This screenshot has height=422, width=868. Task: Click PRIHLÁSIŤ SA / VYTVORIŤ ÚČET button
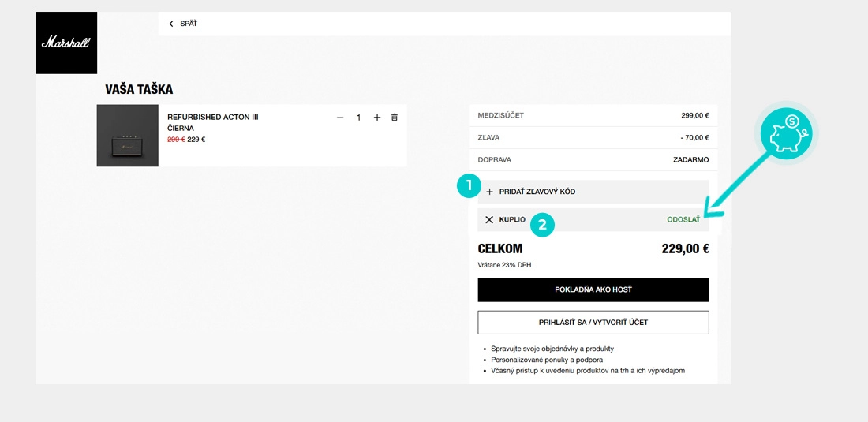(593, 323)
